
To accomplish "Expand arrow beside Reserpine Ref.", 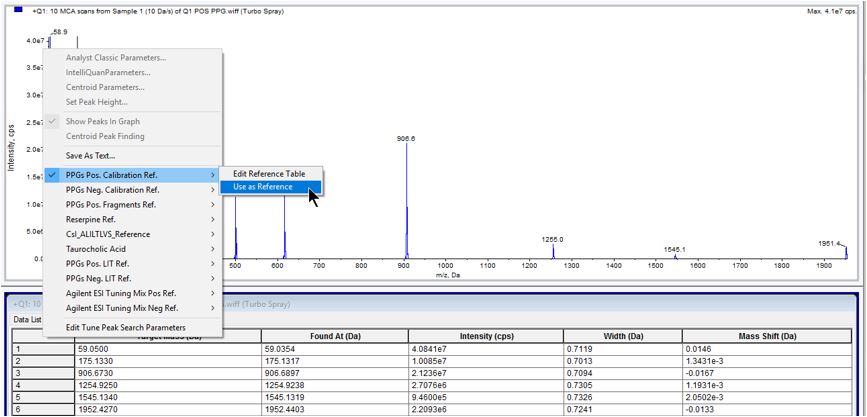I will coord(213,220).
